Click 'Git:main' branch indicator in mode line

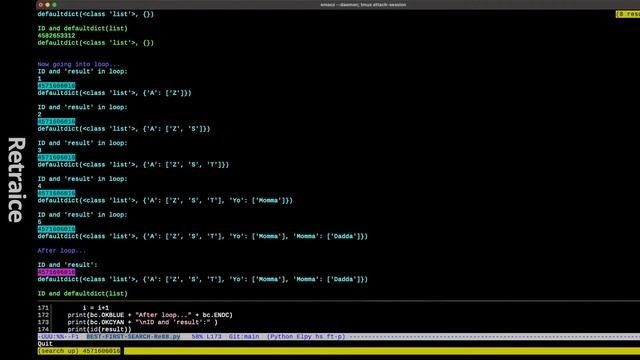[x=244, y=337]
